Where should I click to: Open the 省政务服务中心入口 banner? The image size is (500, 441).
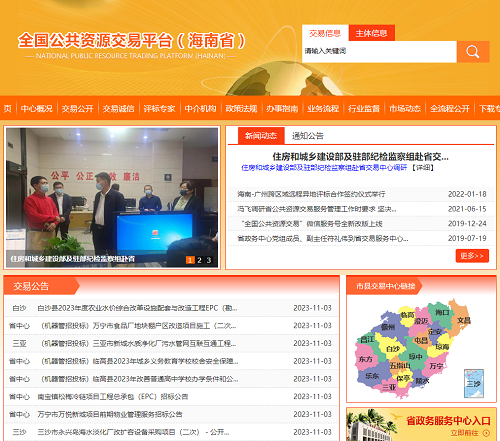tap(421, 424)
